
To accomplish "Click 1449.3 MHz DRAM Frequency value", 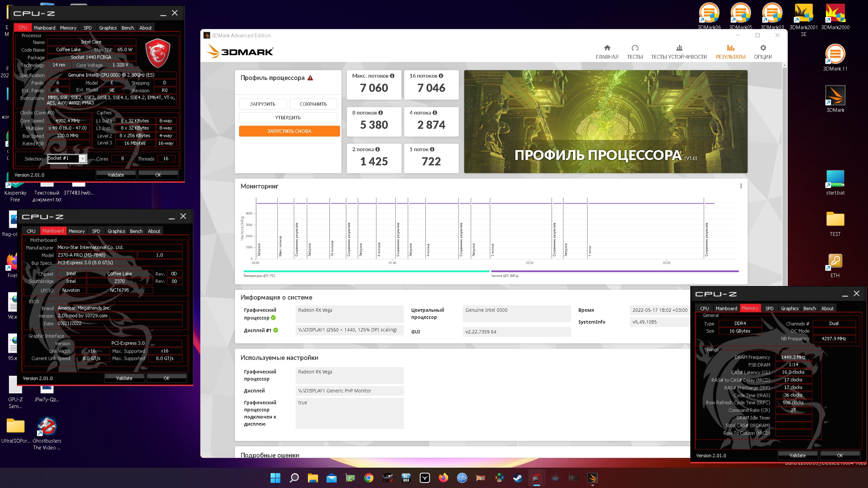I will [x=793, y=357].
